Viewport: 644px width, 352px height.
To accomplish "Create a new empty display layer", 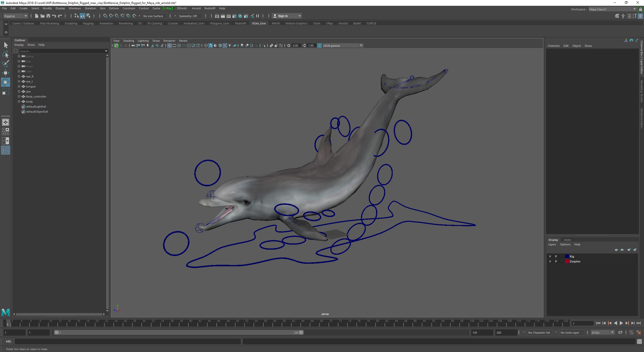I will [x=629, y=250].
